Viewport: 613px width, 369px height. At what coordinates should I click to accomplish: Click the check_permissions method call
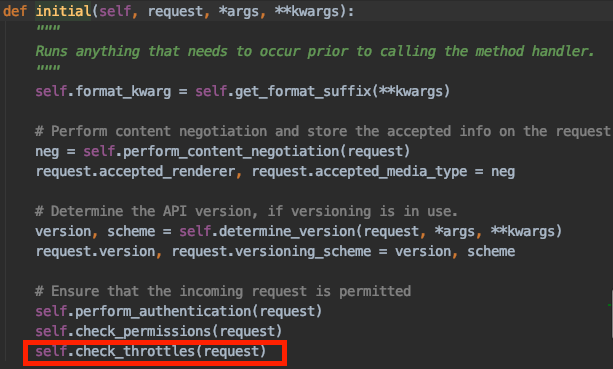tap(158, 331)
